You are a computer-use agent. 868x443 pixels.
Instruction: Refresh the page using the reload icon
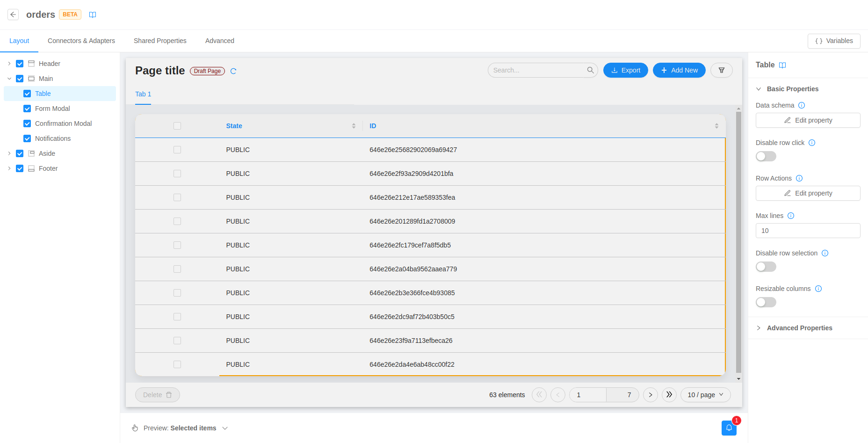point(233,71)
